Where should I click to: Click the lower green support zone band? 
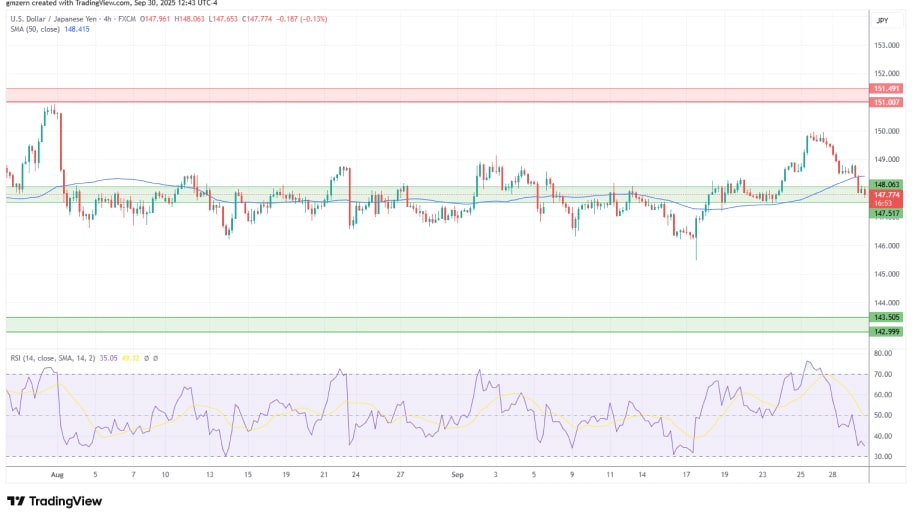click(x=430, y=325)
